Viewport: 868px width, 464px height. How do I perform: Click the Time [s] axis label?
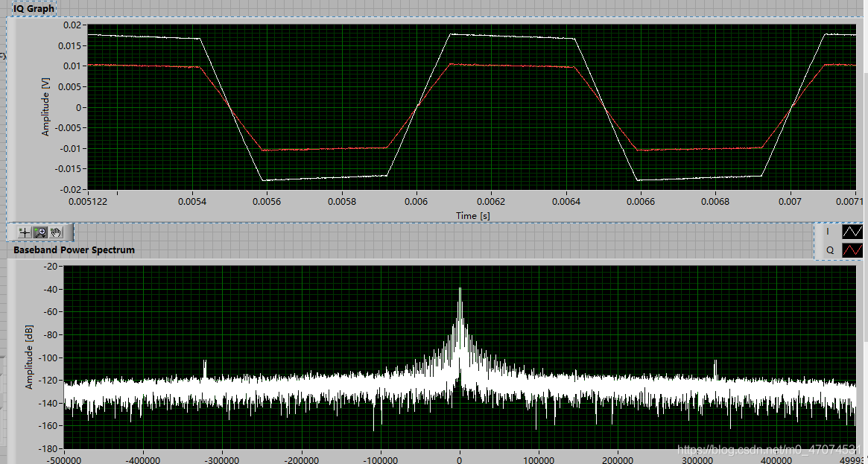coord(473,215)
